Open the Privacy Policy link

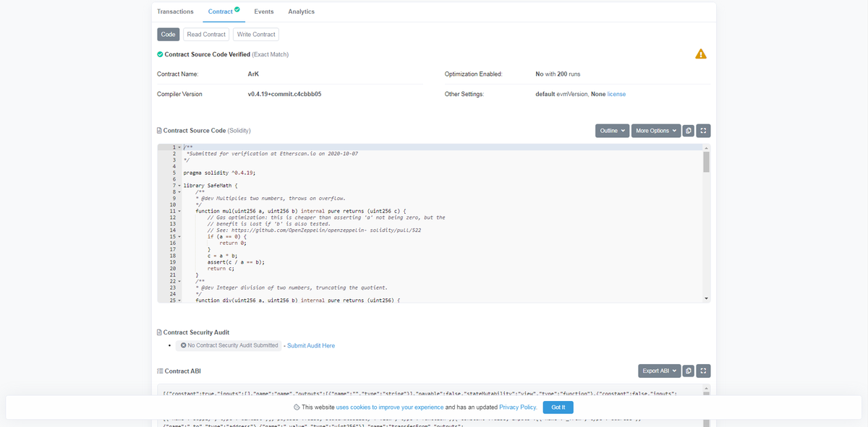[518, 407]
